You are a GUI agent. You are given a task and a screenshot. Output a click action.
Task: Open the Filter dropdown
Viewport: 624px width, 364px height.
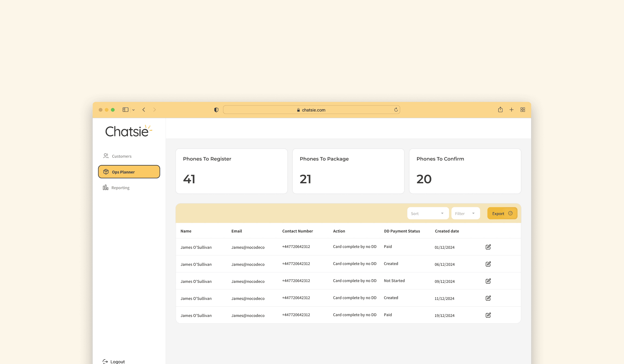465,213
